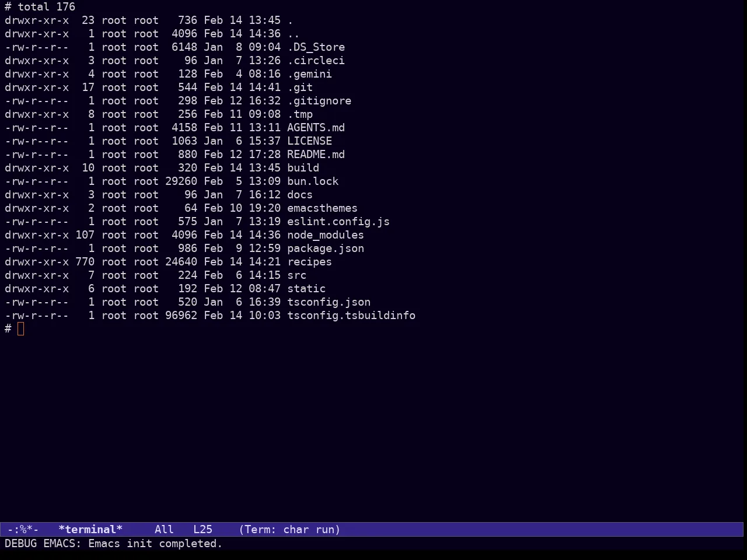Click the tsconfig.tsbuildinfo file name
This screenshot has width=747, height=560.
click(x=351, y=316)
